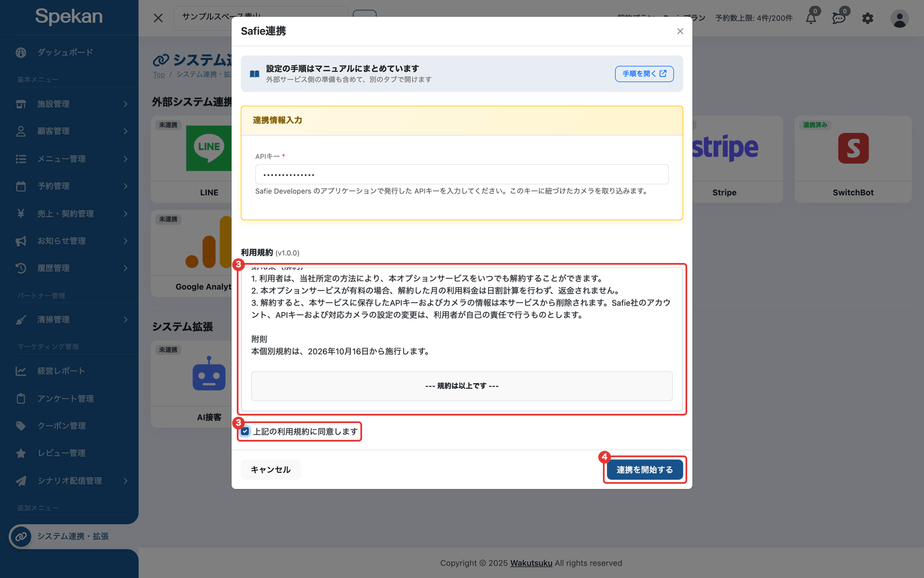Click the scenario delivery paper plane icon
Image resolution: width=924 pixels, height=578 pixels.
point(21,481)
